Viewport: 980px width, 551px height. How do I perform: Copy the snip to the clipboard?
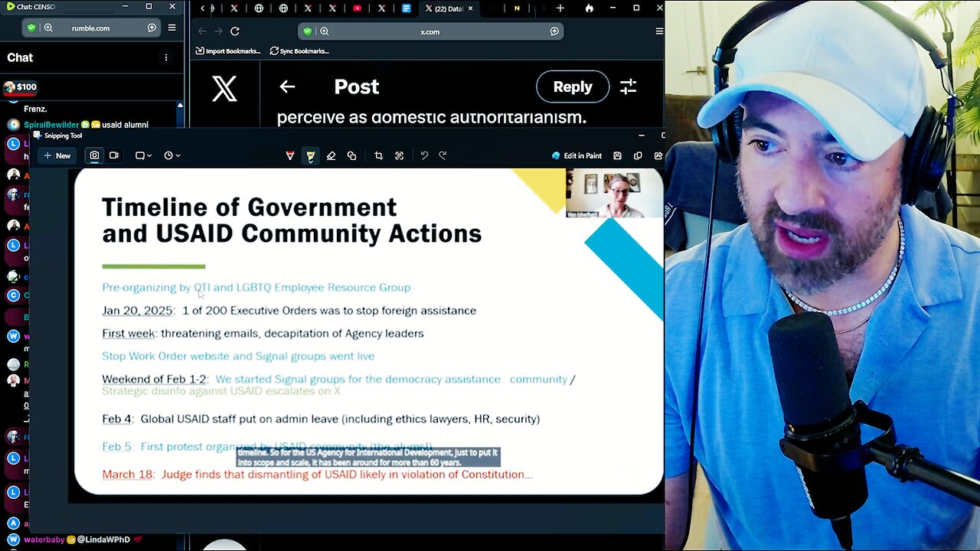click(638, 155)
